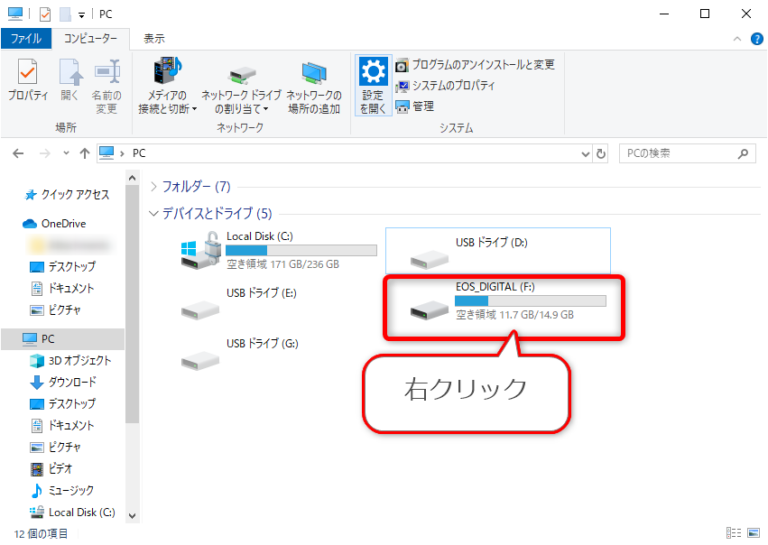
Task: Open the blue Help question mark
Action: (757, 39)
